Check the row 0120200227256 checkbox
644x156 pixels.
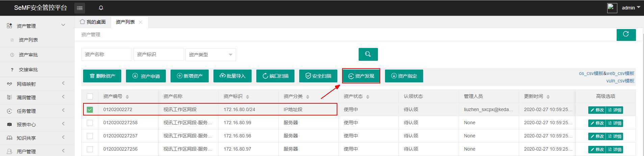pos(90,149)
